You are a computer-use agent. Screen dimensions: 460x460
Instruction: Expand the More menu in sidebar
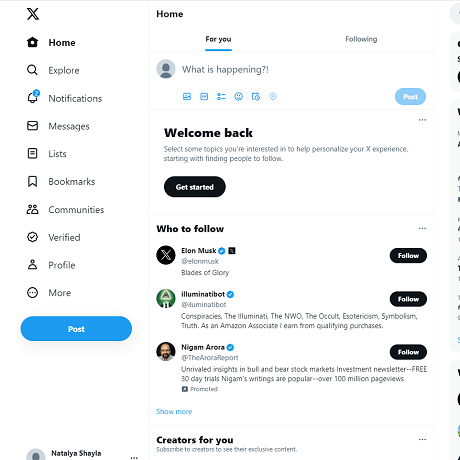click(49, 293)
